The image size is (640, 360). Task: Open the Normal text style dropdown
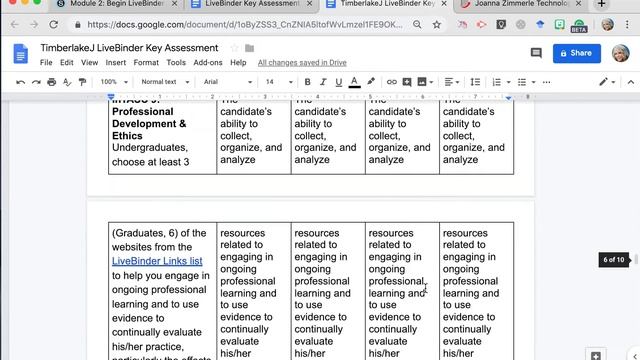165,82
